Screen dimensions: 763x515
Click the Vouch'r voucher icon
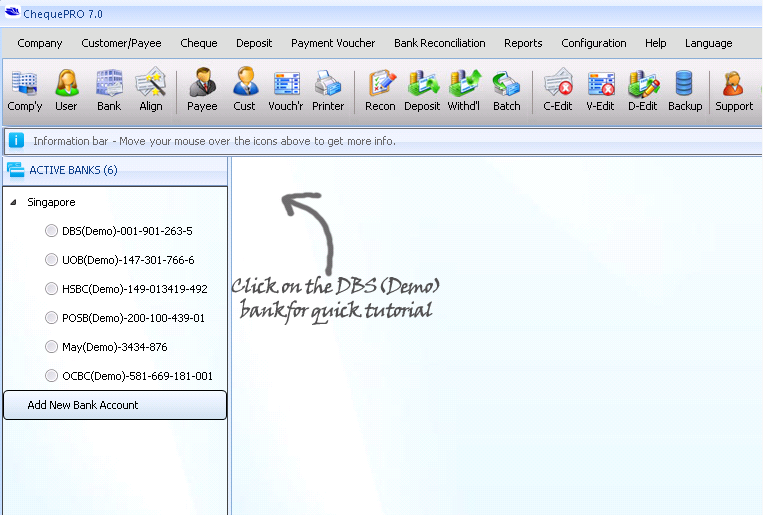coord(286,90)
